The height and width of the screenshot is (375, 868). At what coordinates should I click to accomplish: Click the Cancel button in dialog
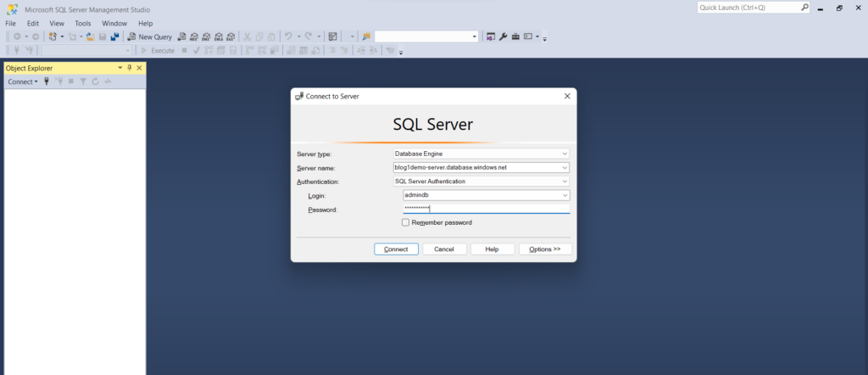pos(444,249)
